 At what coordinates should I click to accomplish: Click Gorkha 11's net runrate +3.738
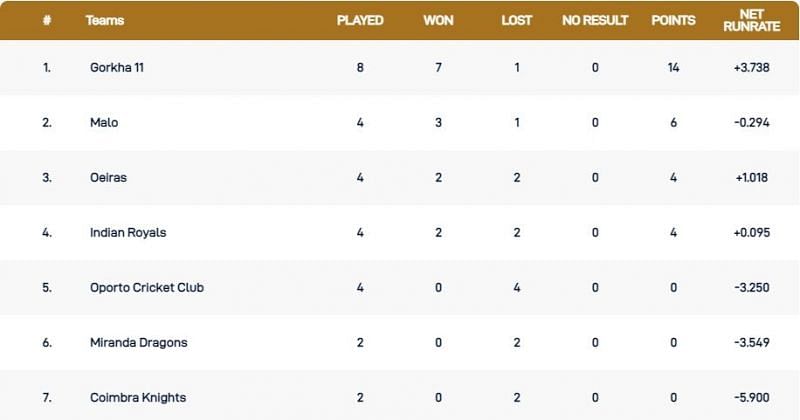[751, 68]
